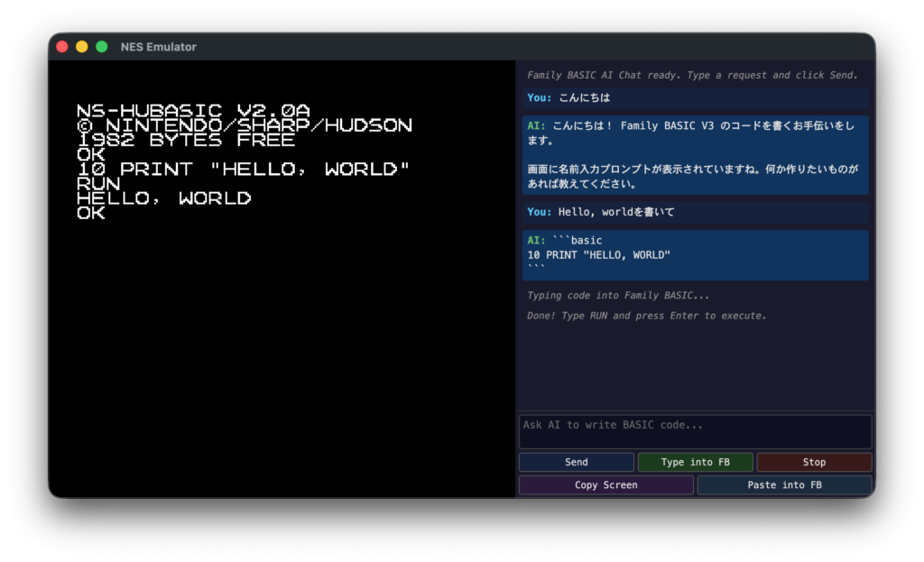924x562 pixels.
Task: Click the HELLO, WORLD output line
Action: 163,198
